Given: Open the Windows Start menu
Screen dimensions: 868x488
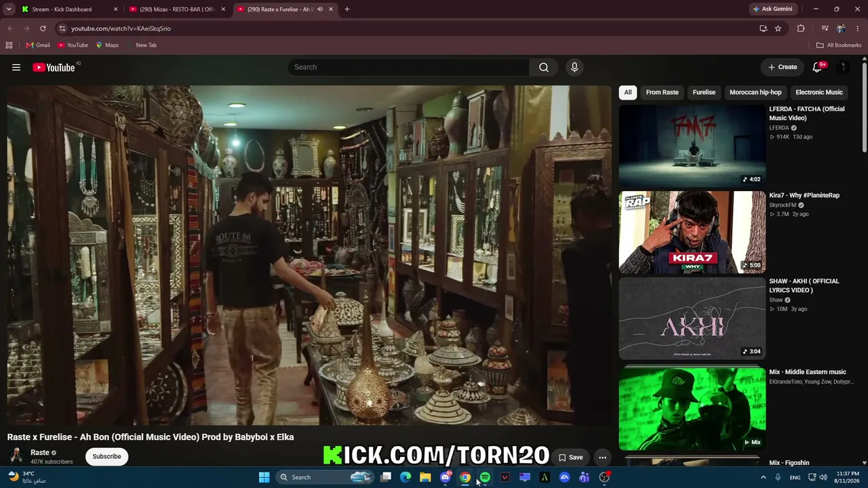Looking at the screenshot, I should point(264,477).
